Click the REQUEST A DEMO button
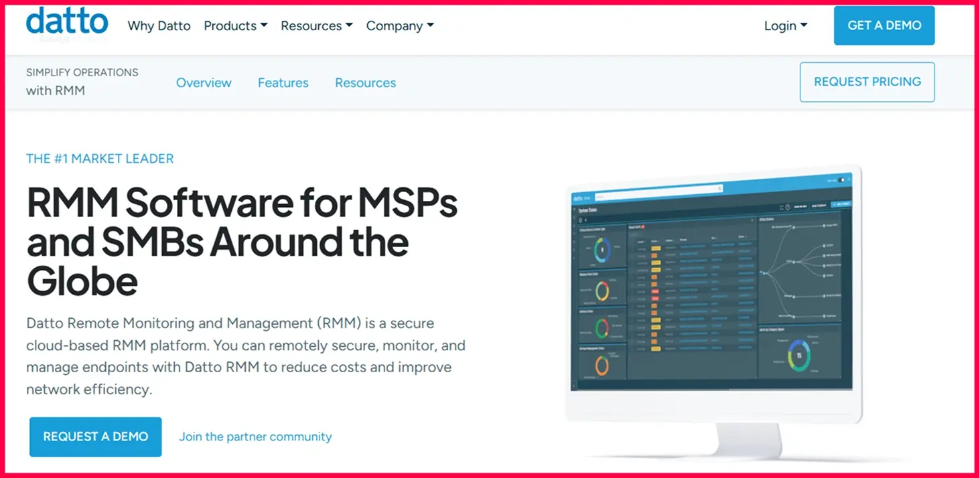 (x=96, y=436)
